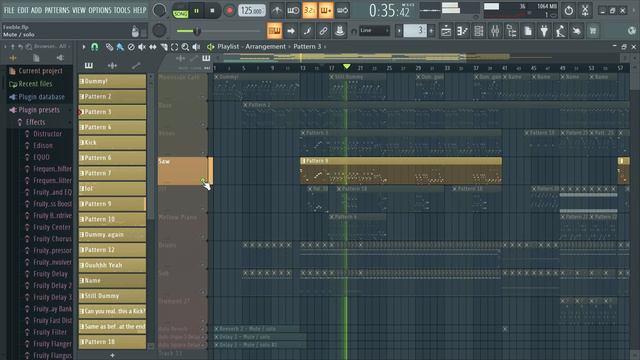The height and width of the screenshot is (360, 640).
Task: Toggle loop recording button
Action: (342, 11)
